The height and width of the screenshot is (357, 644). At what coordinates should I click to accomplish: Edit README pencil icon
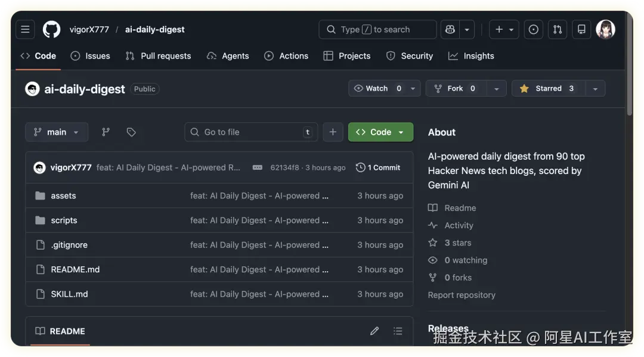[374, 331]
